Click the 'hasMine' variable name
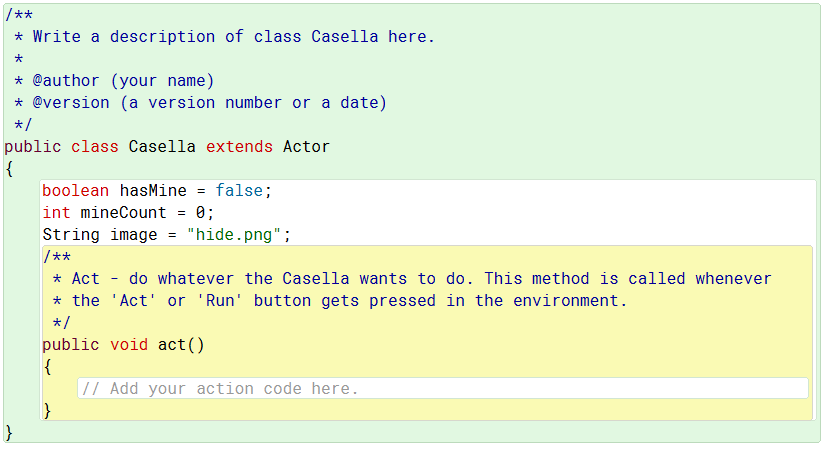This screenshot has height=449, width=825. pyautogui.click(x=153, y=191)
